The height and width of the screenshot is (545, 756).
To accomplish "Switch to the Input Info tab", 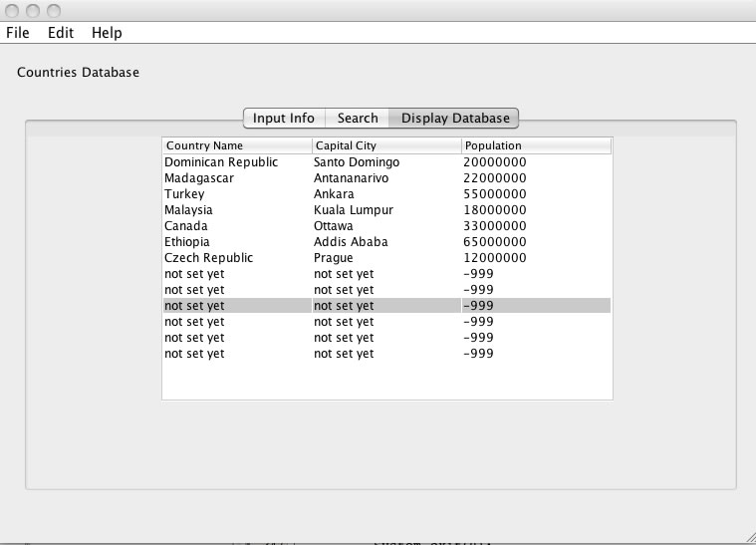I will (283, 118).
